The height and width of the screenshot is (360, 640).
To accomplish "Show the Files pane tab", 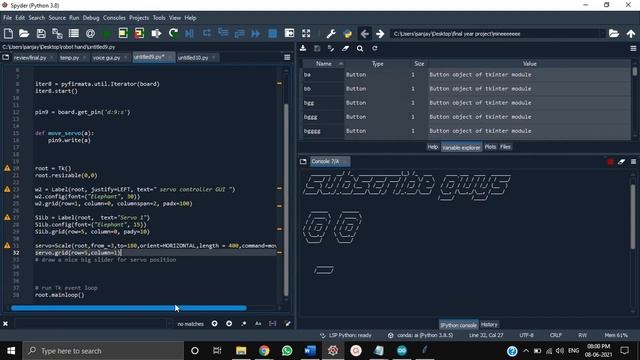I will click(505, 147).
